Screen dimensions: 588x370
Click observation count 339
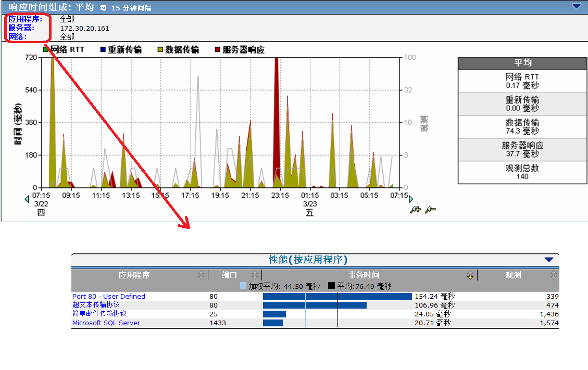coord(553,296)
